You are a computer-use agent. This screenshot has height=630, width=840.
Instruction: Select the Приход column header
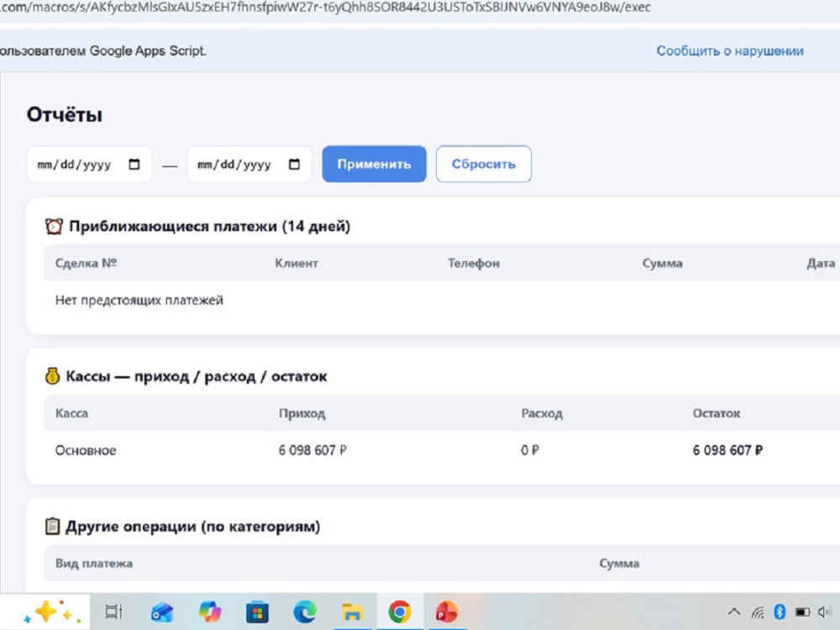coord(302,413)
